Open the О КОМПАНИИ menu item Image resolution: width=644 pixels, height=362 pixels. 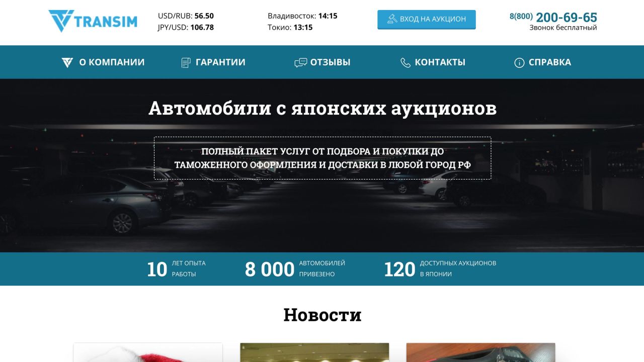pyautogui.click(x=112, y=62)
